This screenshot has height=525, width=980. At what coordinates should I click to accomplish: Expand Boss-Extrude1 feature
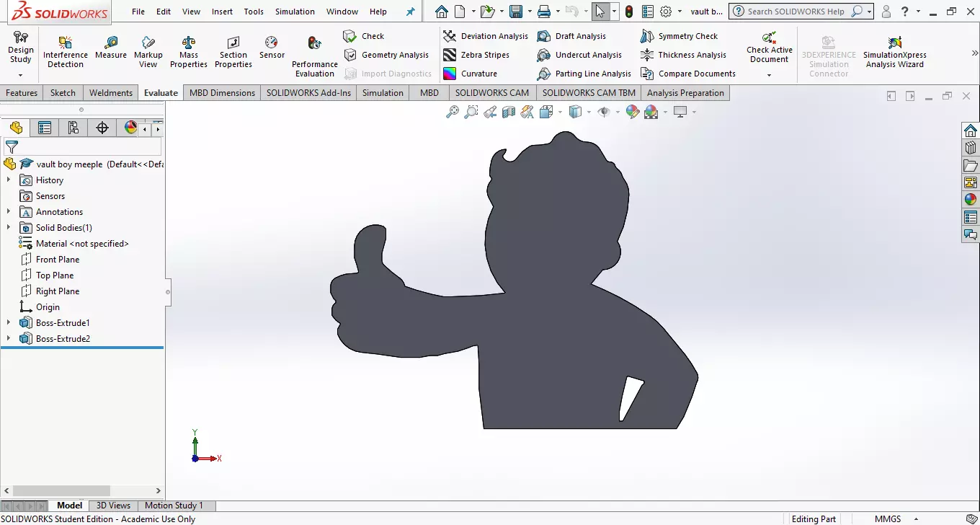(9, 323)
